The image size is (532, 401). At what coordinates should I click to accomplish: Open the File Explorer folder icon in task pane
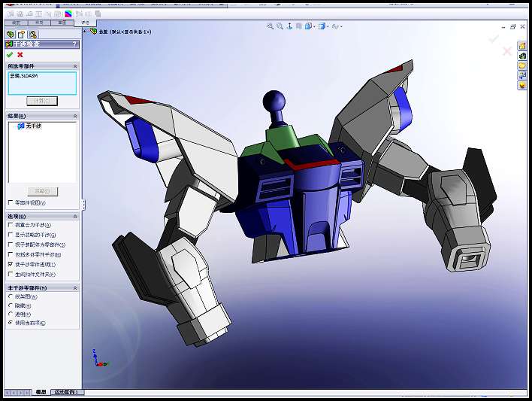click(x=521, y=65)
